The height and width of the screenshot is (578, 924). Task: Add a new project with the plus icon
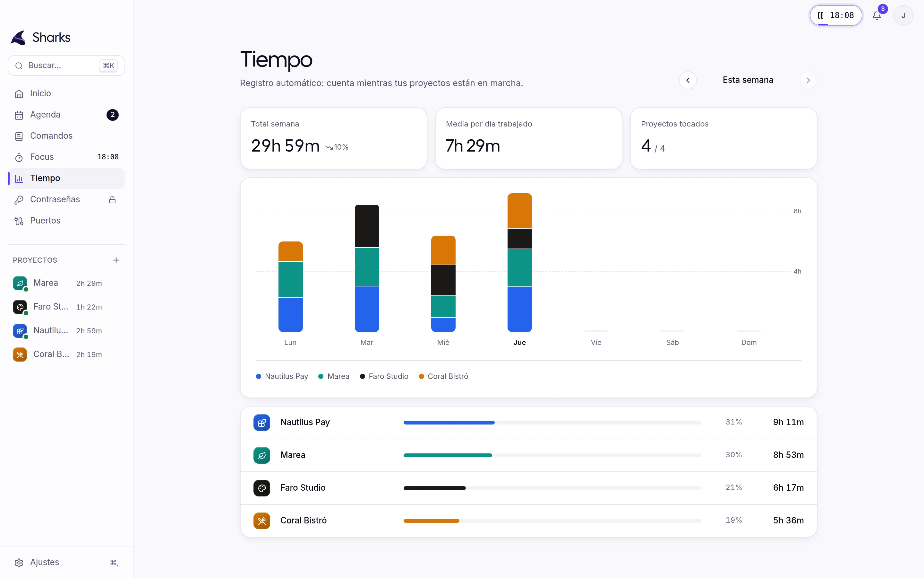click(x=116, y=260)
